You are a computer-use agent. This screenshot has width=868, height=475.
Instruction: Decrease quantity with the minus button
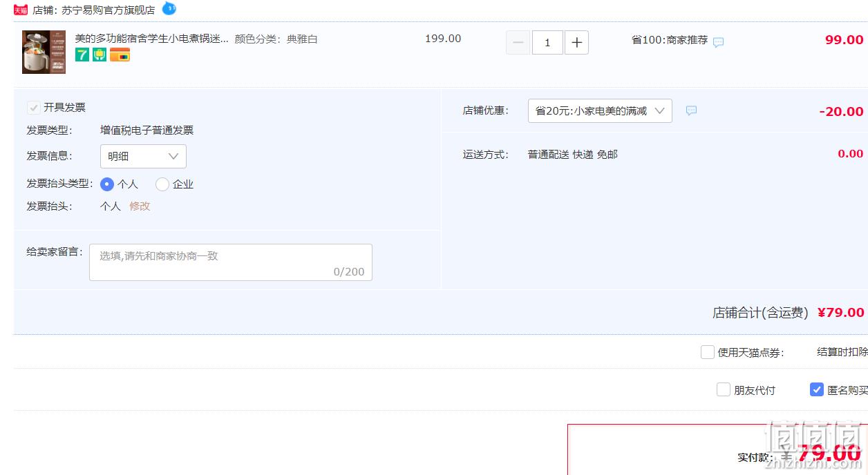click(x=518, y=43)
